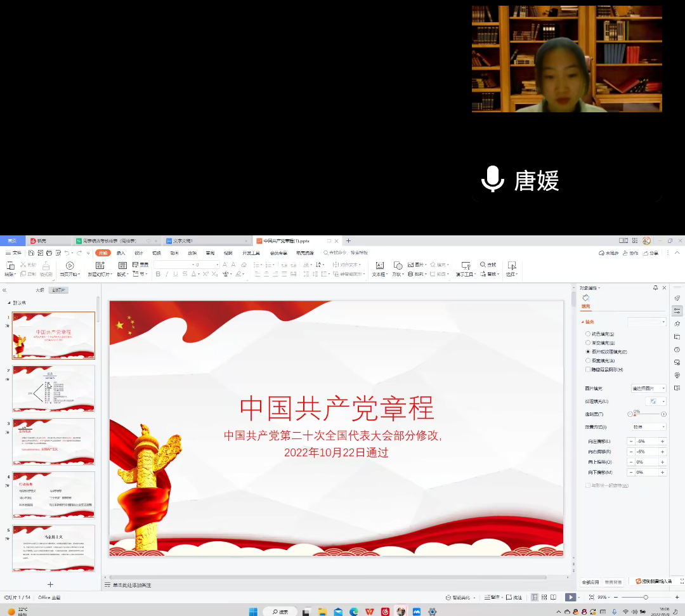Select the 渐变填充 radio button
This screenshot has height=616, width=685.
588,343
